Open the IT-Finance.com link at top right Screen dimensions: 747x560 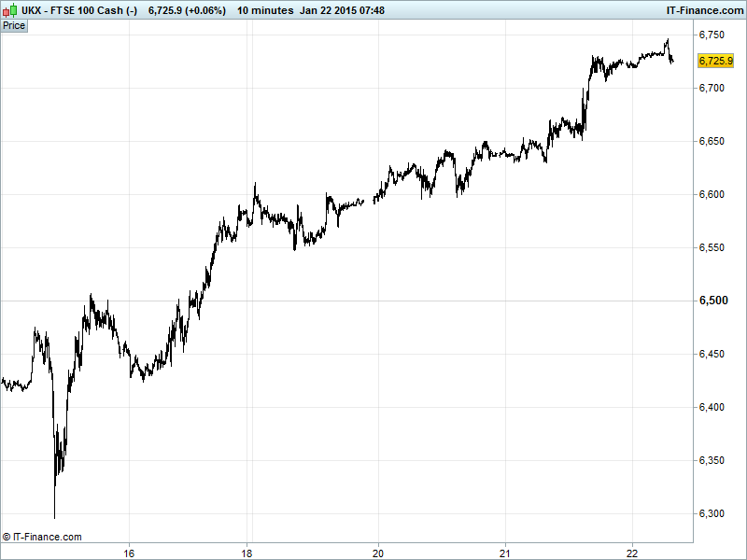698,9
